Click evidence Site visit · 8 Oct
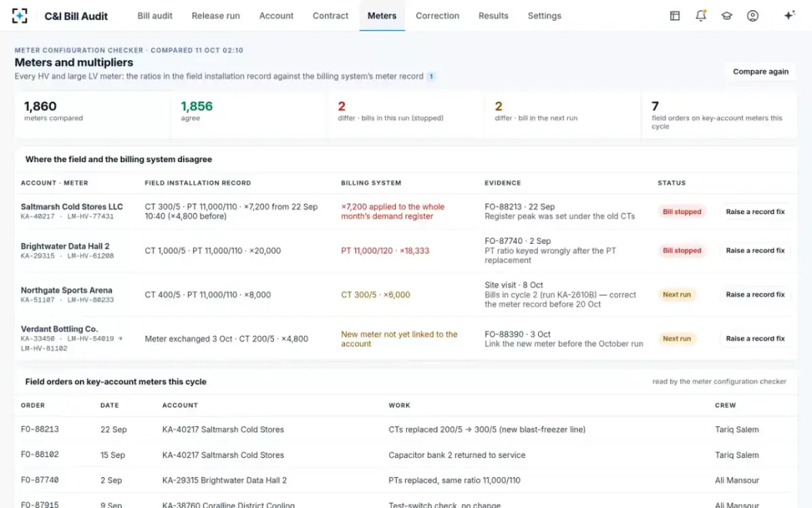This screenshot has height=508, width=812. [514, 285]
